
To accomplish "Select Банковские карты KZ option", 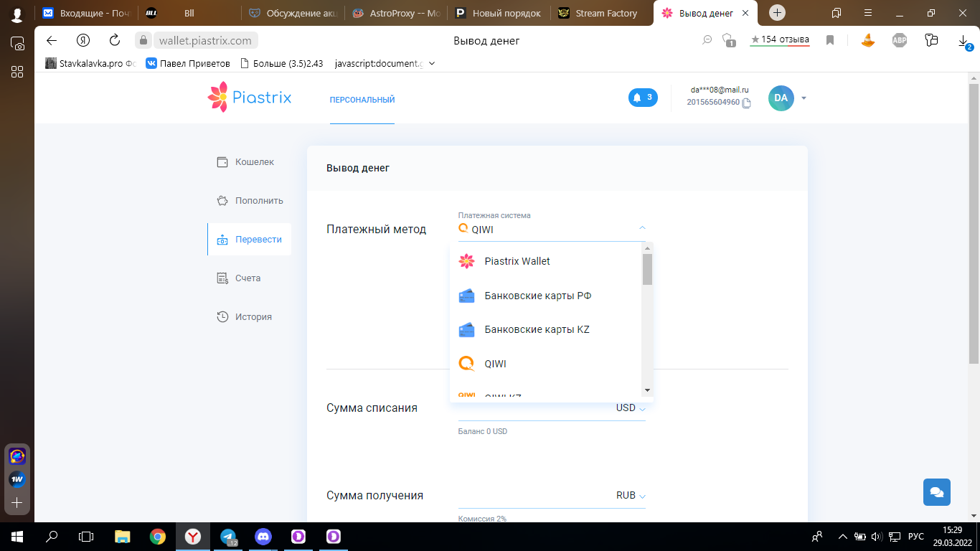I will click(546, 330).
